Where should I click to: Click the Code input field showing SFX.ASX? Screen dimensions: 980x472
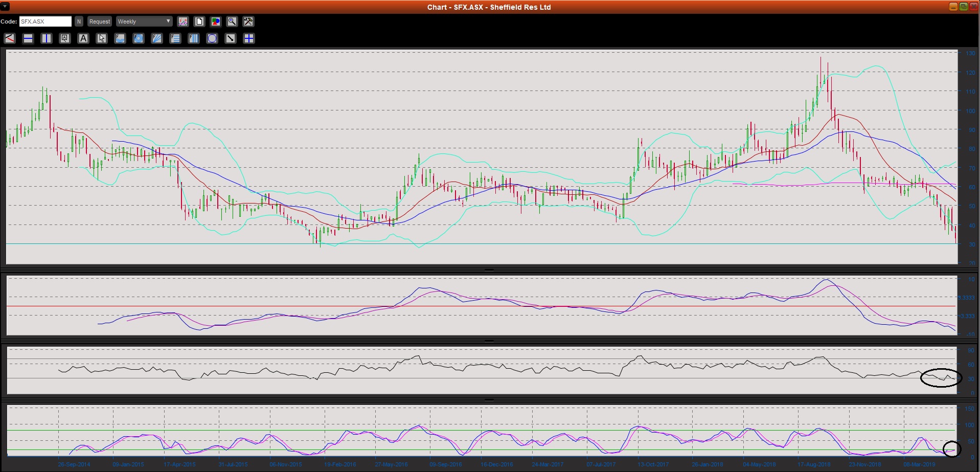tap(45, 21)
